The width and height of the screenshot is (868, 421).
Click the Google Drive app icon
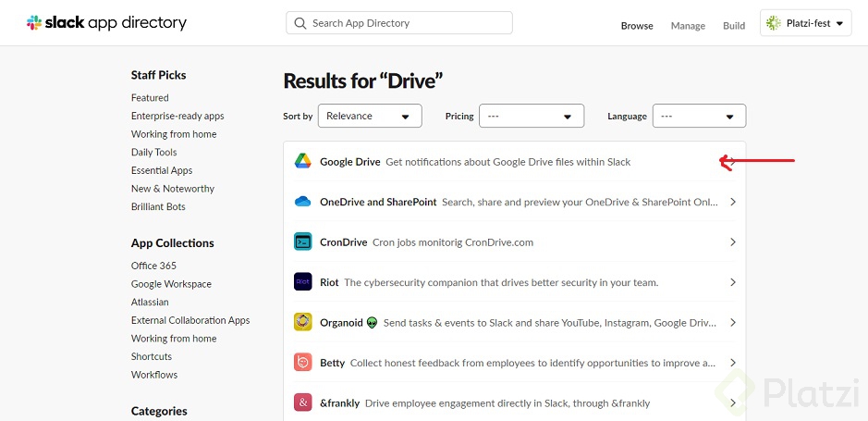(x=303, y=161)
